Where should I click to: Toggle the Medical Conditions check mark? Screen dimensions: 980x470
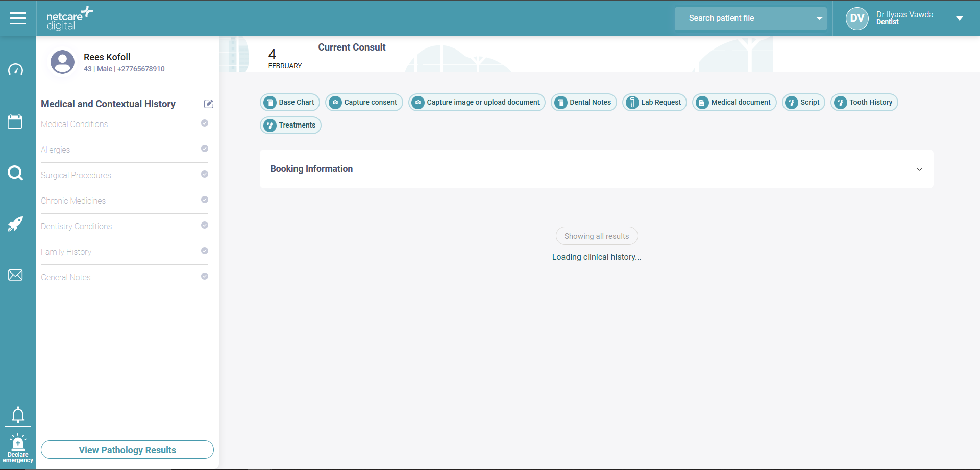point(205,123)
